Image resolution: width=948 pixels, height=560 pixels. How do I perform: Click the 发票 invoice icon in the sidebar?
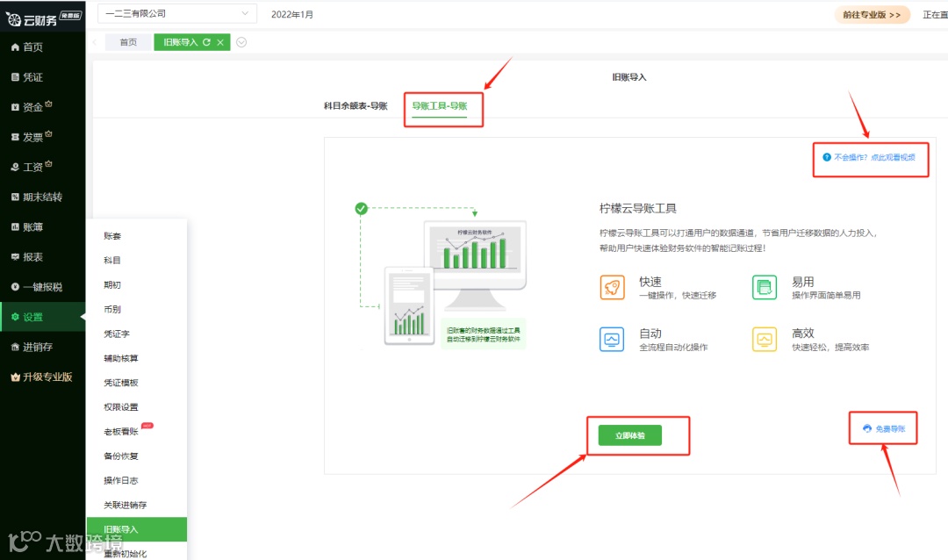pyautogui.click(x=15, y=137)
